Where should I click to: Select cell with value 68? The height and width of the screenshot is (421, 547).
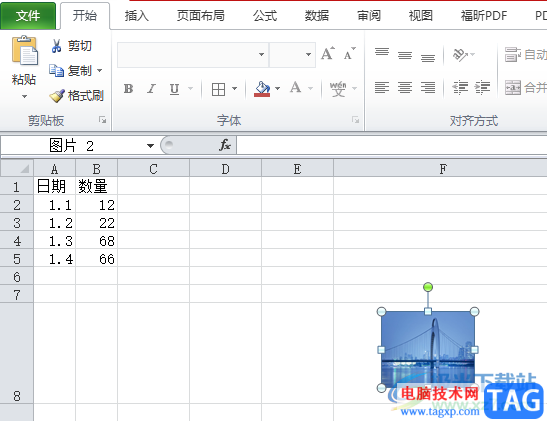click(x=97, y=240)
